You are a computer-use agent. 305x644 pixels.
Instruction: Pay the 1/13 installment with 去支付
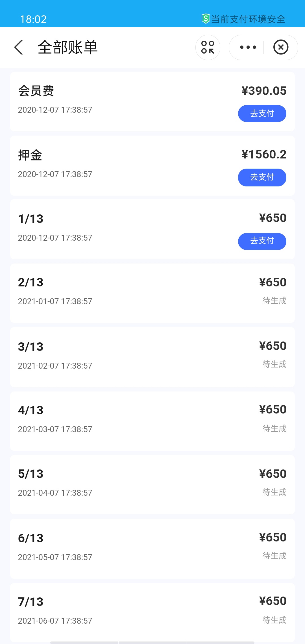(x=262, y=241)
